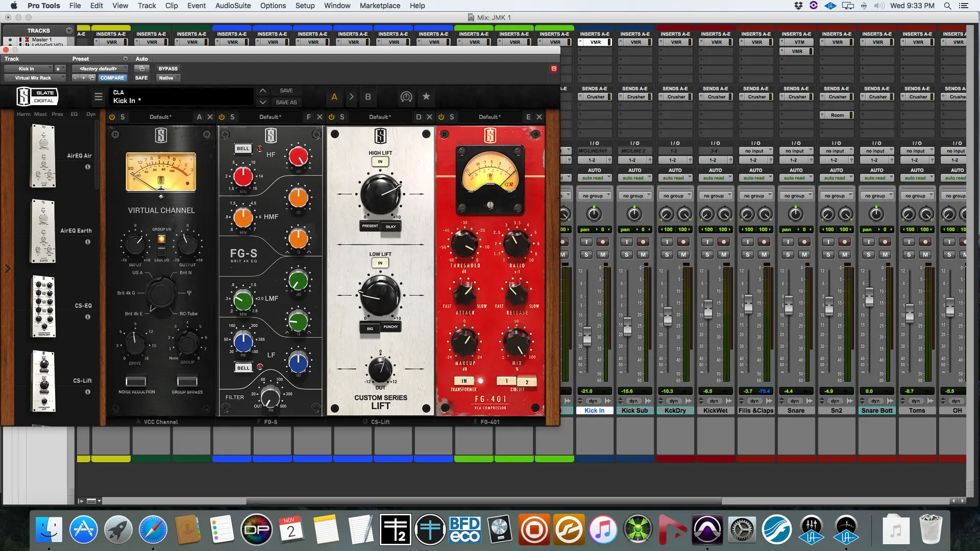Click the preset minus button
Image resolution: width=980 pixels, height=551 pixels.
75,78
